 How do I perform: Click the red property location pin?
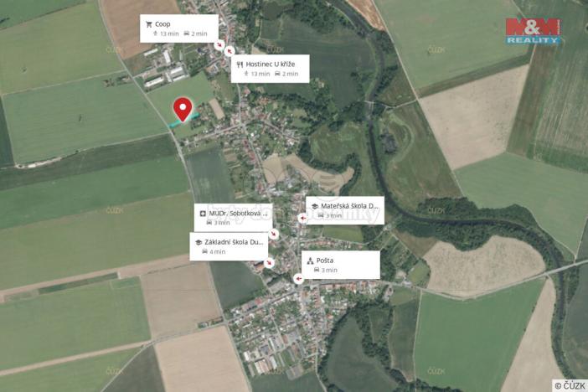coord(183,109)
